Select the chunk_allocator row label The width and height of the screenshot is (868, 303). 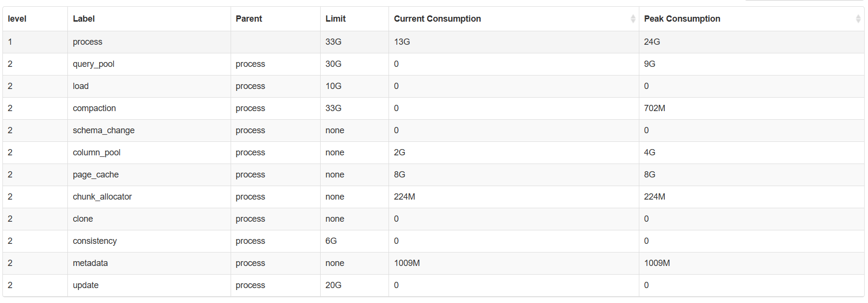[x=102, y=197]
